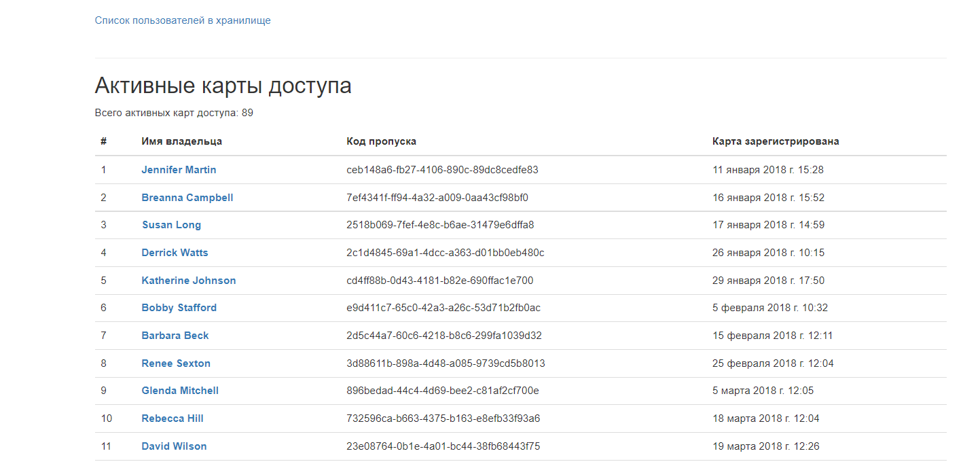Select Jennifer Martin's pass code text
The image size is (980, 464).
tap(441, 169)
